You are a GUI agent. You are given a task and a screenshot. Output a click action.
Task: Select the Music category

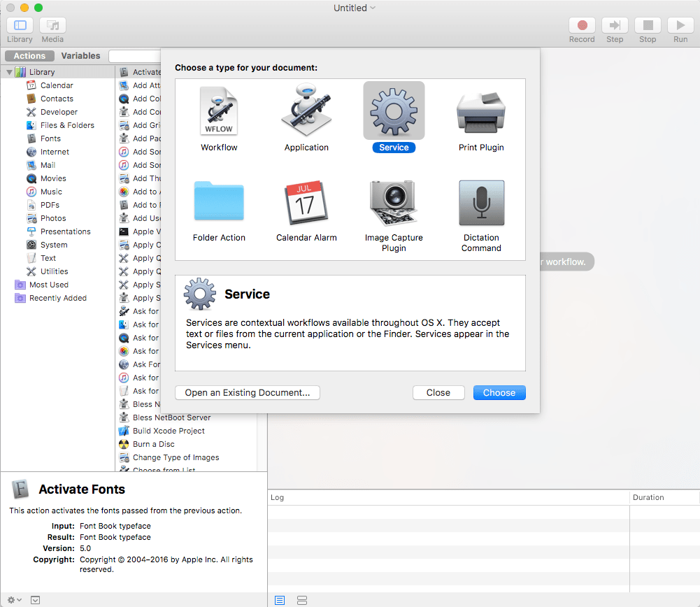point(51,192)
